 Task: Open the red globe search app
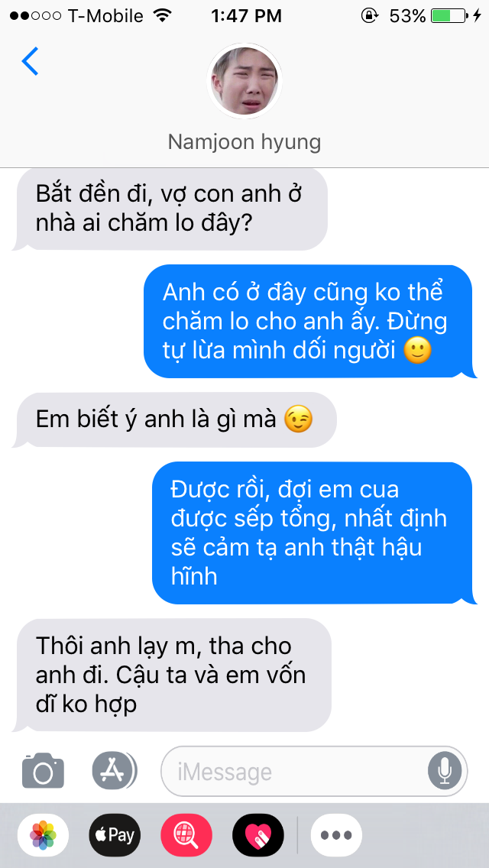point(186,835)
